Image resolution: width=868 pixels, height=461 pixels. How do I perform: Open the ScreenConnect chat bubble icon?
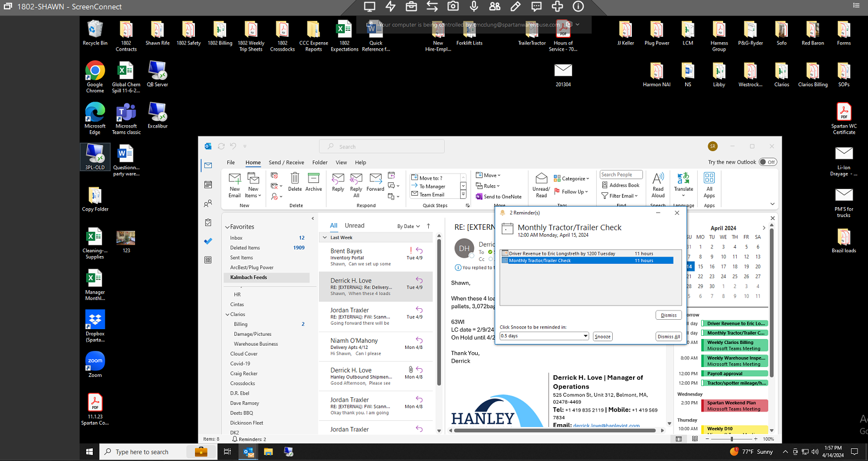536,7
